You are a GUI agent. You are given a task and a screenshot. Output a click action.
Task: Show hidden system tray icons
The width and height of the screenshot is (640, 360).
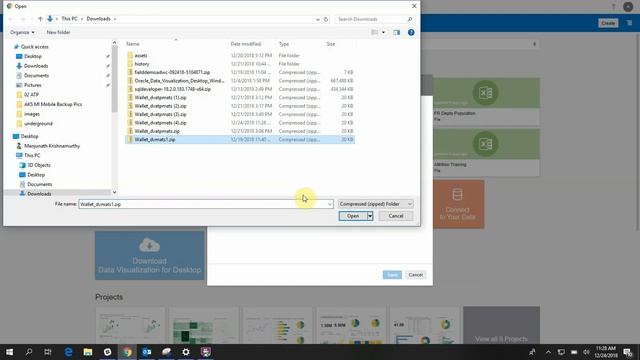548,352
